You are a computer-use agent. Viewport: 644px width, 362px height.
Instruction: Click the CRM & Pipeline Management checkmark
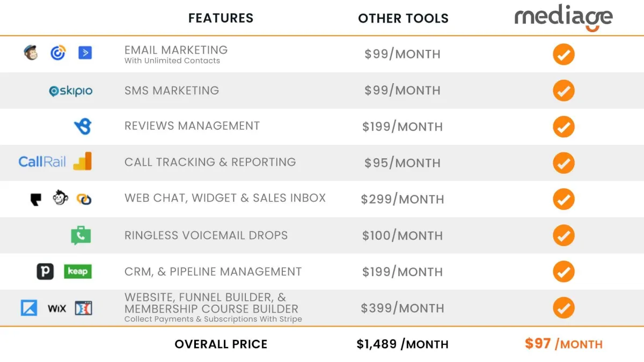[563, 272]
